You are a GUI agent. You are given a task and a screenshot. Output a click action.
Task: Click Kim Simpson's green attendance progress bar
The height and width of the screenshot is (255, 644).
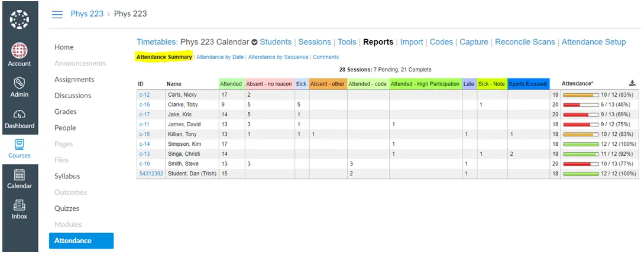581,144
